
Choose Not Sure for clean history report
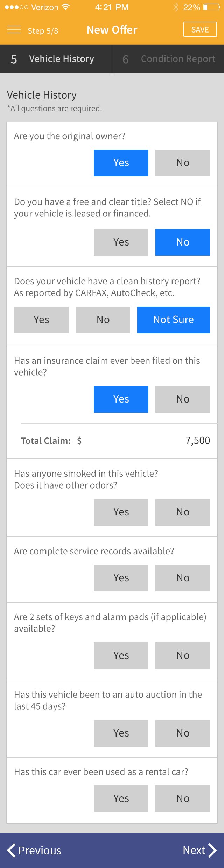pos(174,320)
